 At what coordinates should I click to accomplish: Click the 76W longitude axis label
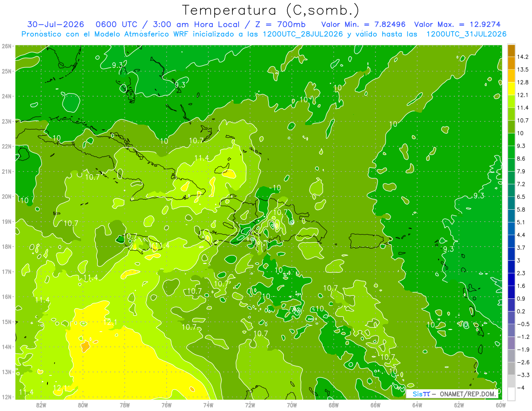[x=166, y=405]
